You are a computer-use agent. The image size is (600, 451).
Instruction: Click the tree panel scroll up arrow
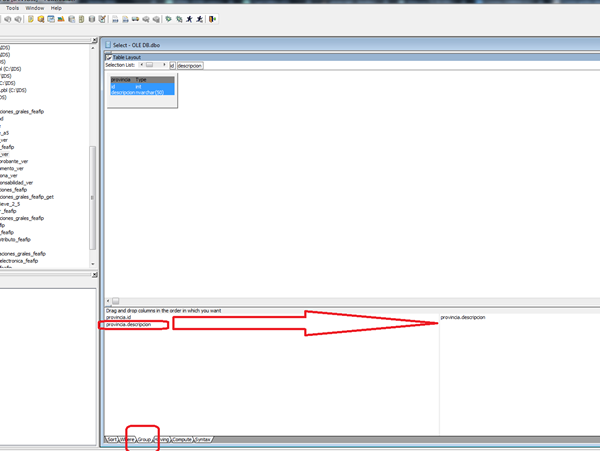point(93,48)
